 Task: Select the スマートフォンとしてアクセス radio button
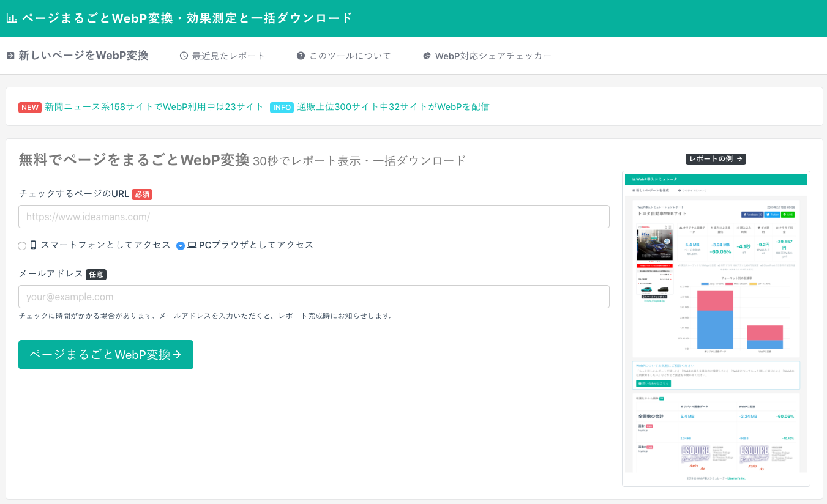[x=23, y=246]
